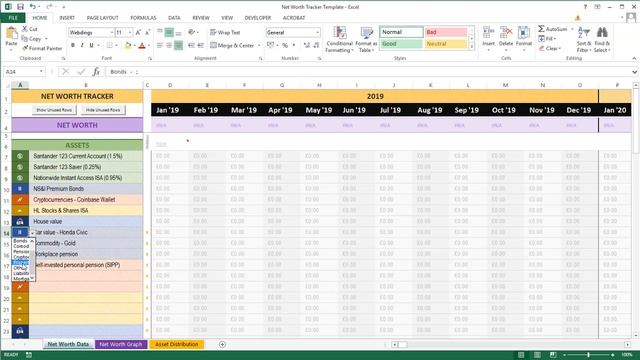Open Find & Select binoculars
640x360 pixels.
pos(602,40)
